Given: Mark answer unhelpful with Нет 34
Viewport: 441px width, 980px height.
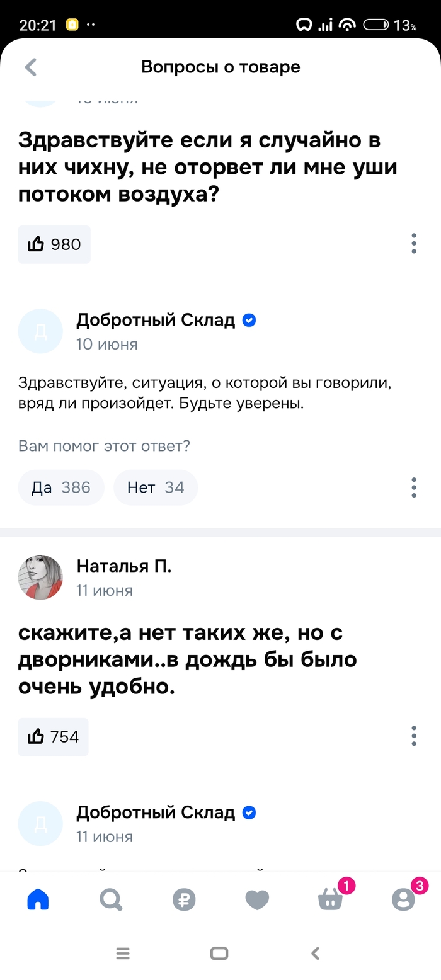Looking at the screenshot, I should pyautogui.click(x=156, y=487).
